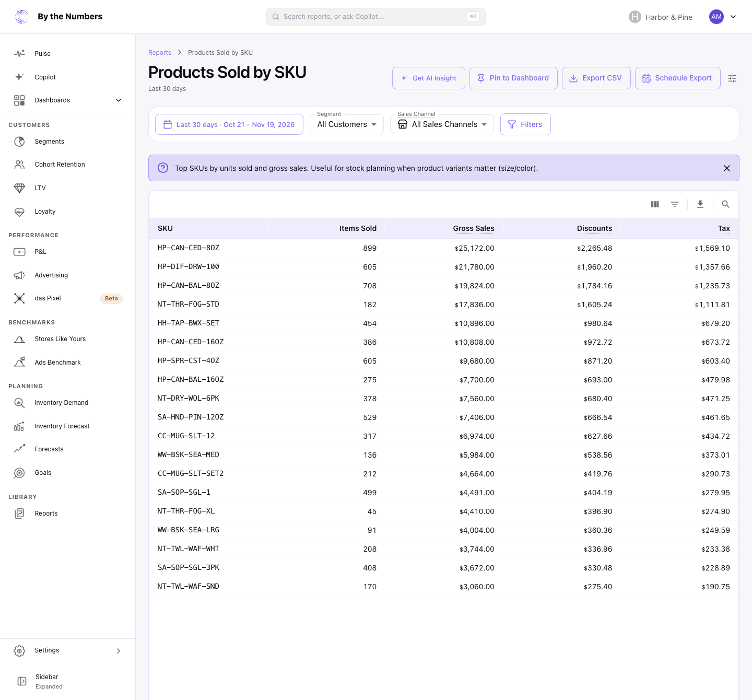The image size is (752, 700).
Task: Open report settings sliders icon
Action: point(732,78)
